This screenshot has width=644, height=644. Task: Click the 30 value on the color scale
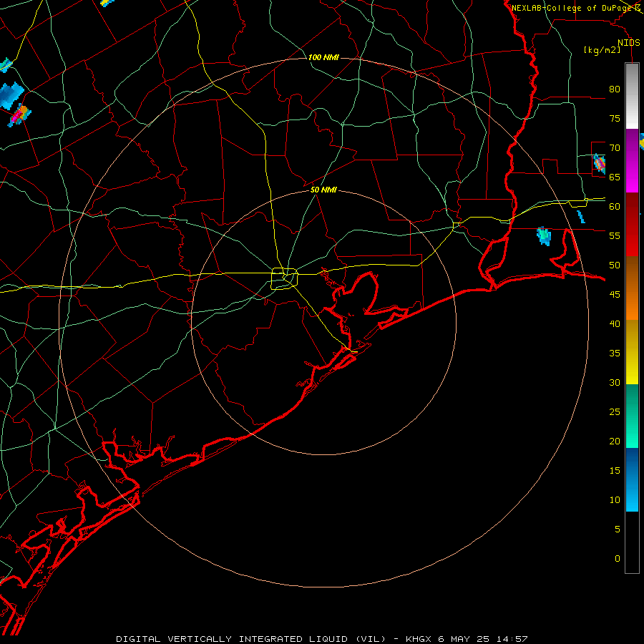click(x=615, y=382)
